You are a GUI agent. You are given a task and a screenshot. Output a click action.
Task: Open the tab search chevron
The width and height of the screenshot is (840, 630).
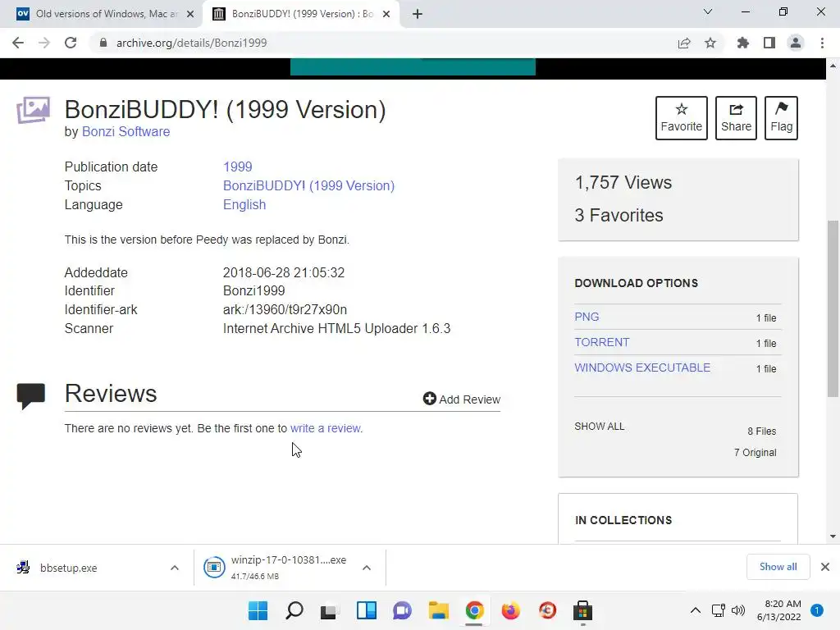pyautogui.click(x=708, y=11)
